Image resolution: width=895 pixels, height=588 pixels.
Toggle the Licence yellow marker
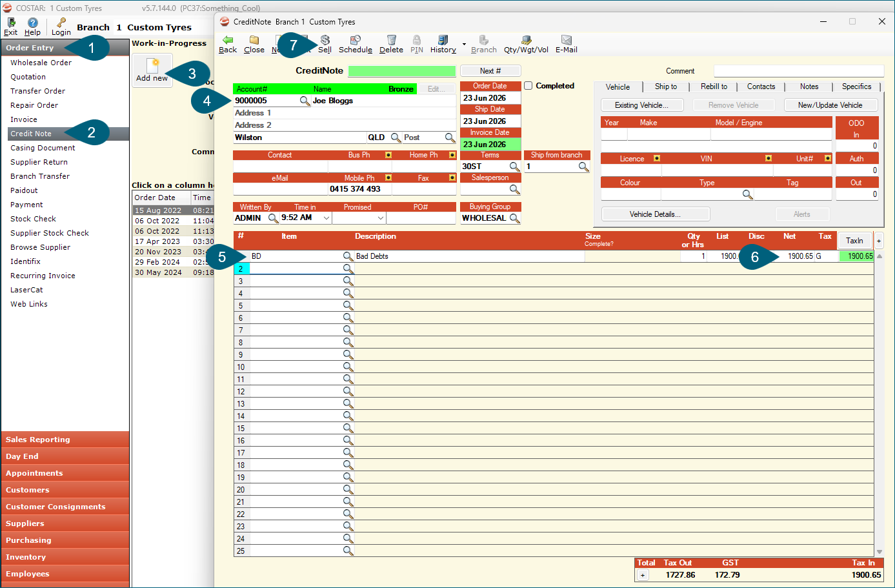click(657, 158)
